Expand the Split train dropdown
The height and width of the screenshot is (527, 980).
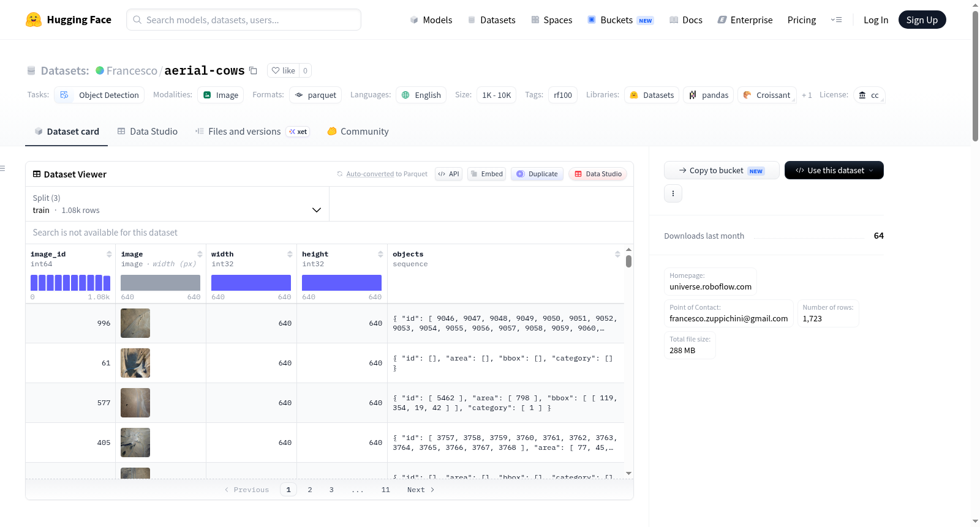click(177, 204)
